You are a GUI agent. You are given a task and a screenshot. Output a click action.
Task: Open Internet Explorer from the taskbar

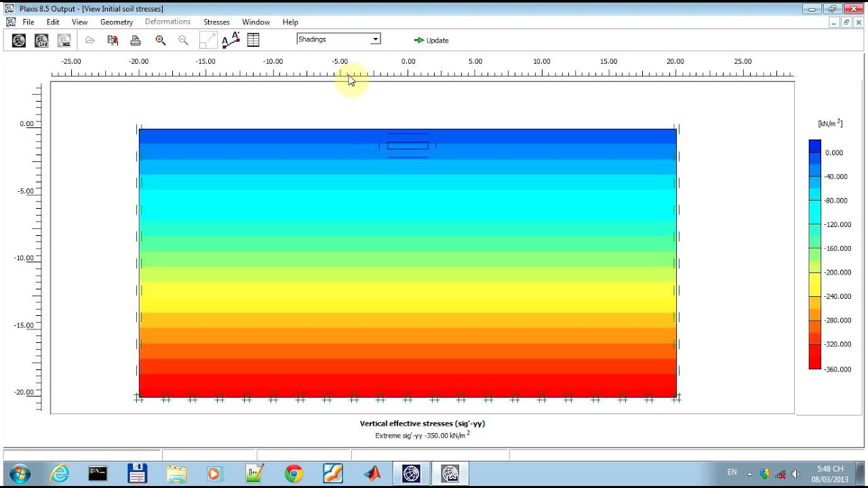[60, 473]
